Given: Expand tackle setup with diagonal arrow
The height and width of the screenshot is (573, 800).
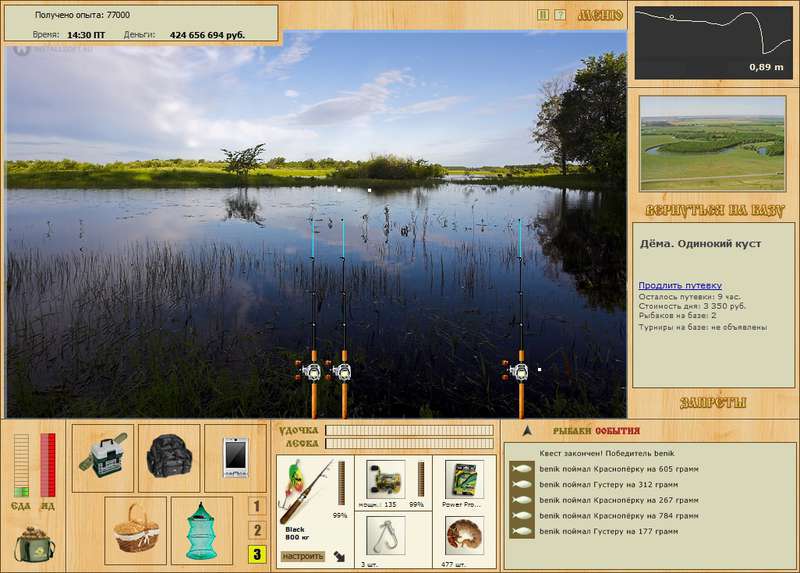Looking at the screenshot, I should [339, 556].
